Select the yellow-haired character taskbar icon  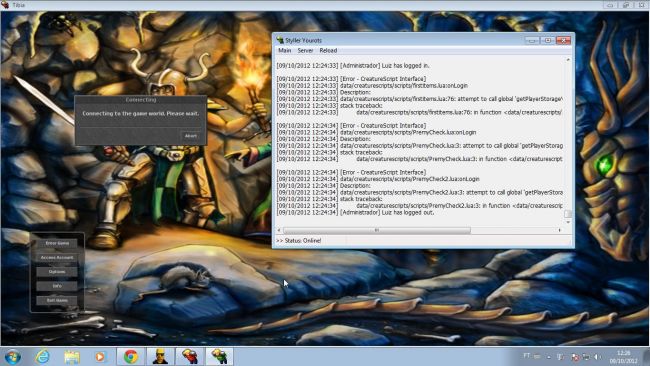pos(160,356)
